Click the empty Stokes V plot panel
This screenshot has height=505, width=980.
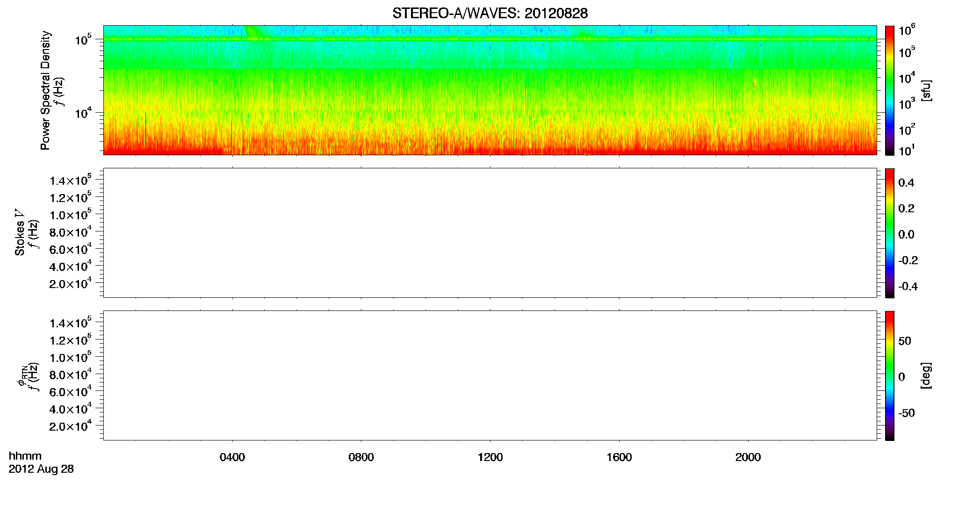[490, 233]
